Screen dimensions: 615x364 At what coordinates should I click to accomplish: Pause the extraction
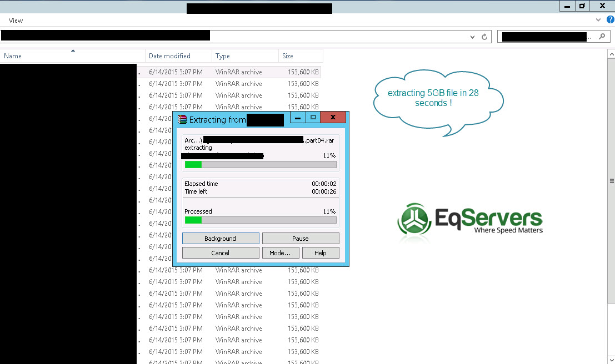[x=301, y=238]
